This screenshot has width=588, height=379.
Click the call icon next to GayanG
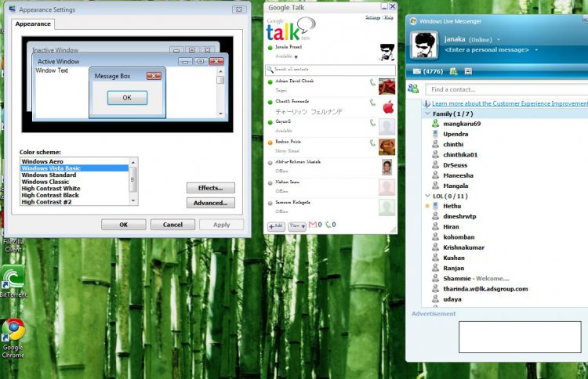[x=372, y=123]
